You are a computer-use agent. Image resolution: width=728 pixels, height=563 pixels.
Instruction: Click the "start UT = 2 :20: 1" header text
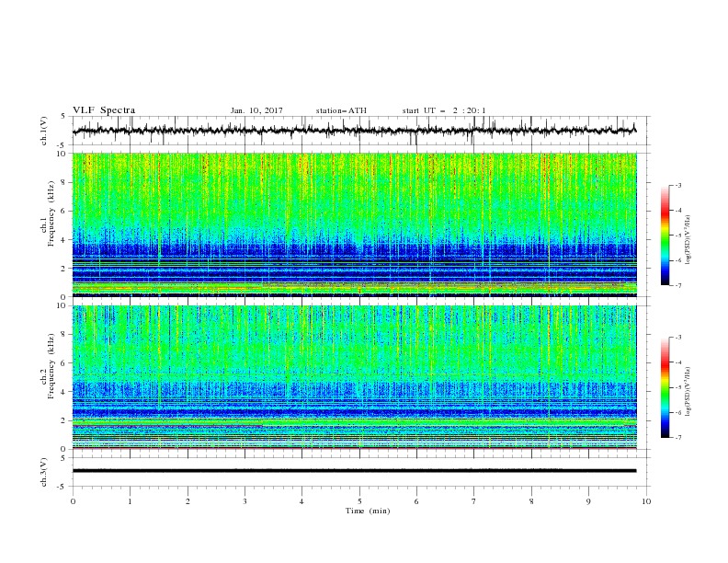[444, 110]
